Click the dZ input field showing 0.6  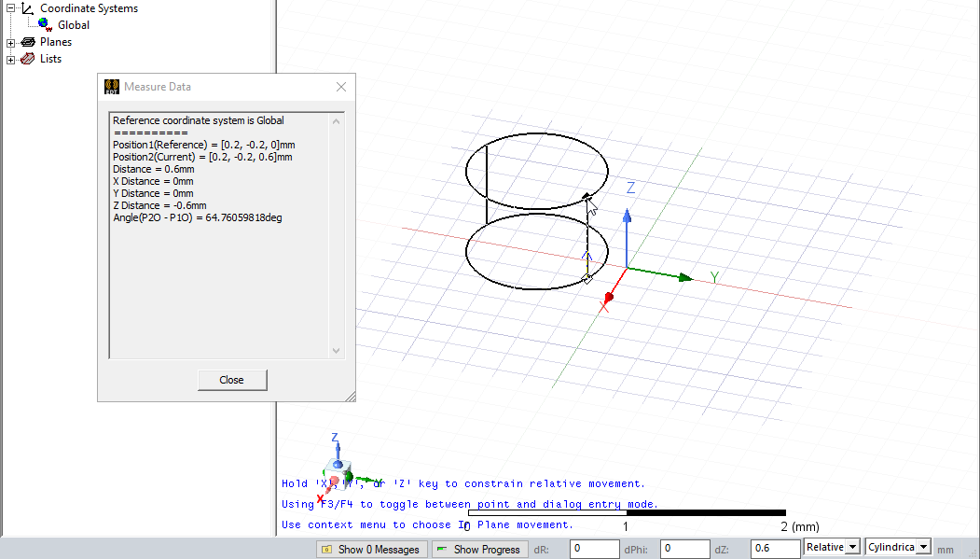coord(775,549)
